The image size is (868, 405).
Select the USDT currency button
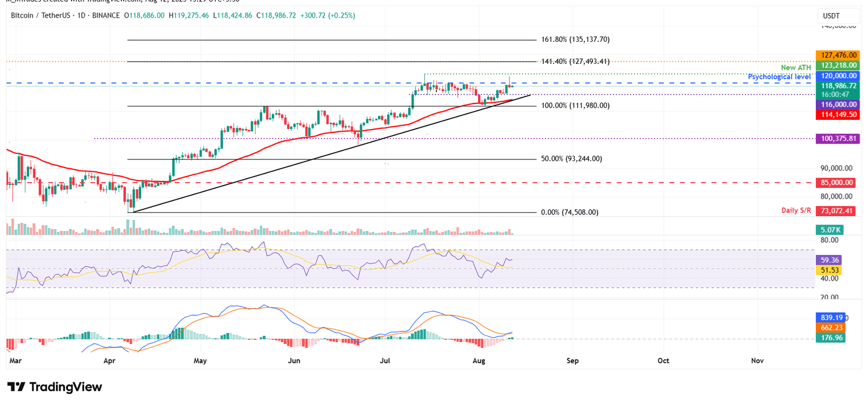coord(839,16)
